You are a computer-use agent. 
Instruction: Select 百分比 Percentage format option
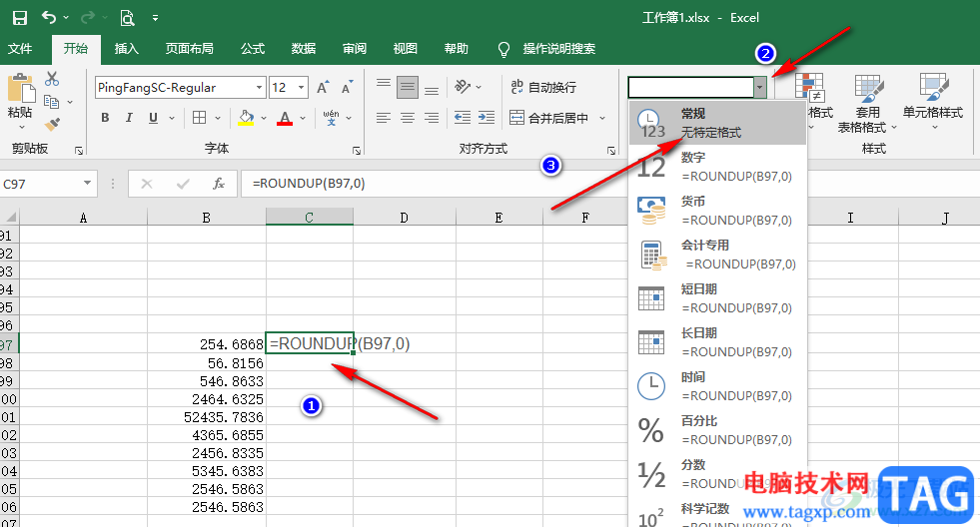[x=717, y=430]
